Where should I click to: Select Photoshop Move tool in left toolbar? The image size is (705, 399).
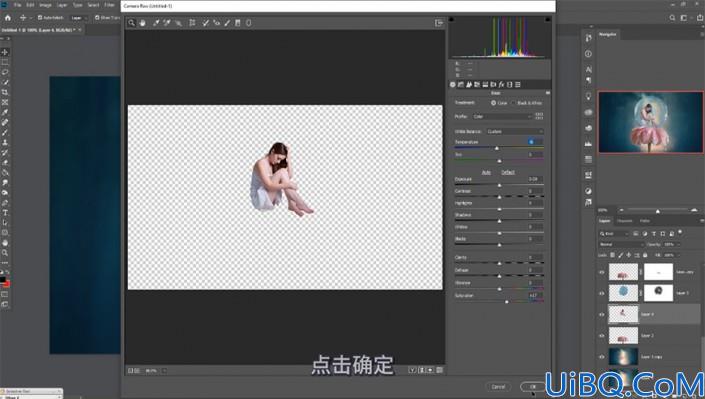[x=5, y=52]
